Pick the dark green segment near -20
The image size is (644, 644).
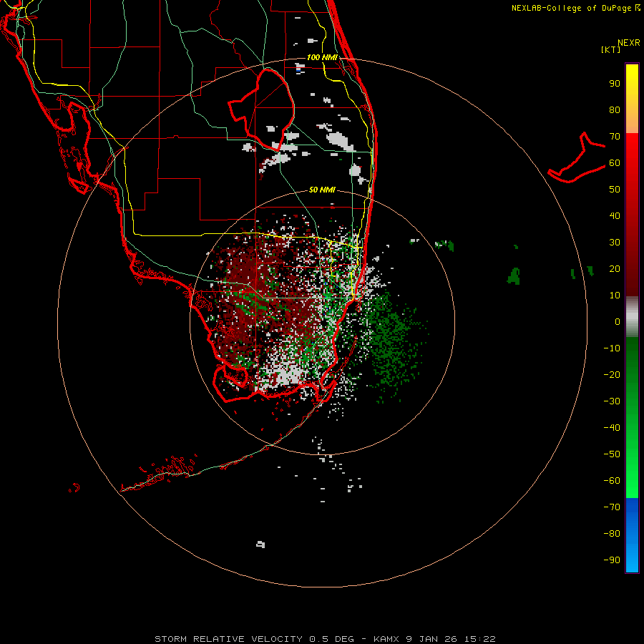coord(632,370)
